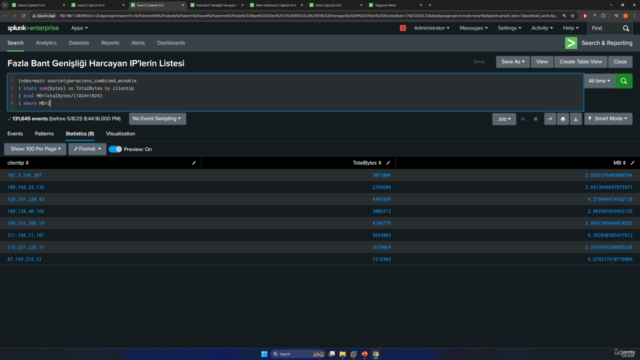Click the Find input field in the top bar
The height and width of the screenshot is (360, 640).
605,28
